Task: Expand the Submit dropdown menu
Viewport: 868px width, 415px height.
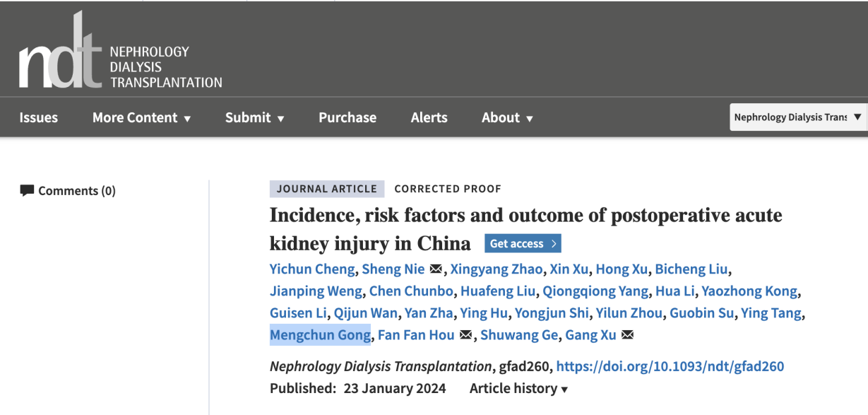Action: (x=254, y=117)
